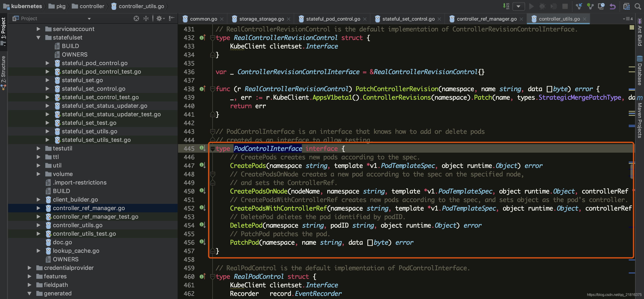The width and height of the screenshot is (644, 299).
Task: Collapse the statefulset folder
Action: click(x=39, y=37)
